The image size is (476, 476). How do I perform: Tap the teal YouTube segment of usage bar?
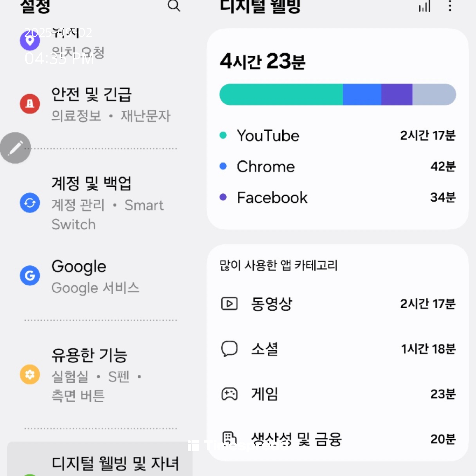281,95
